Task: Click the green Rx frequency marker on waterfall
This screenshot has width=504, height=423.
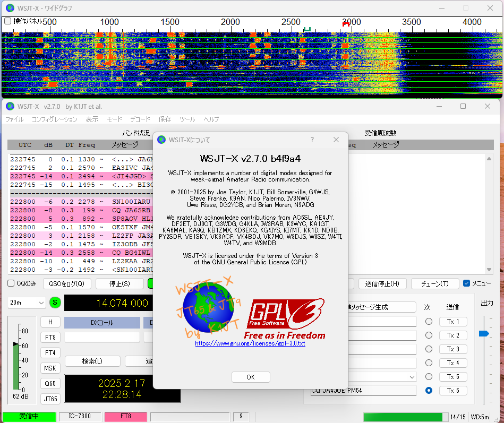Action: (307, 29)
